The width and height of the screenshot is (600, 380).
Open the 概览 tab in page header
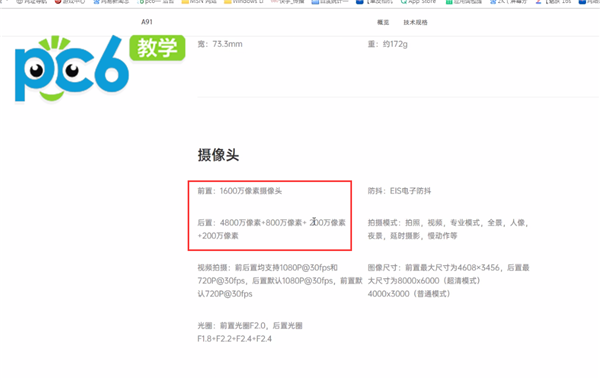pyautogui.click(x=383, y=22)
